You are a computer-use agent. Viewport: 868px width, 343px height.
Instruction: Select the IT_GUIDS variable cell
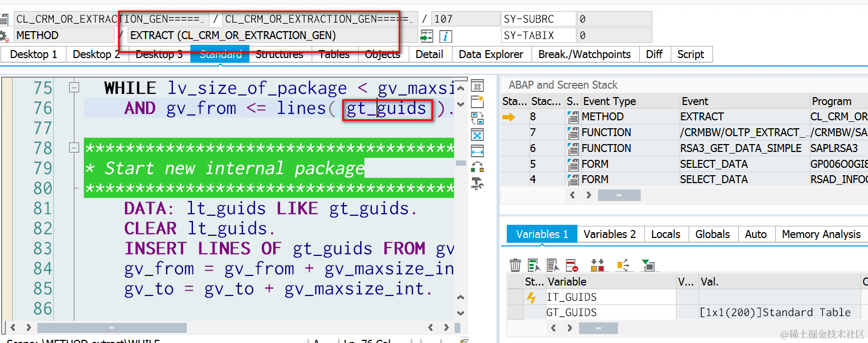(611, 297)
